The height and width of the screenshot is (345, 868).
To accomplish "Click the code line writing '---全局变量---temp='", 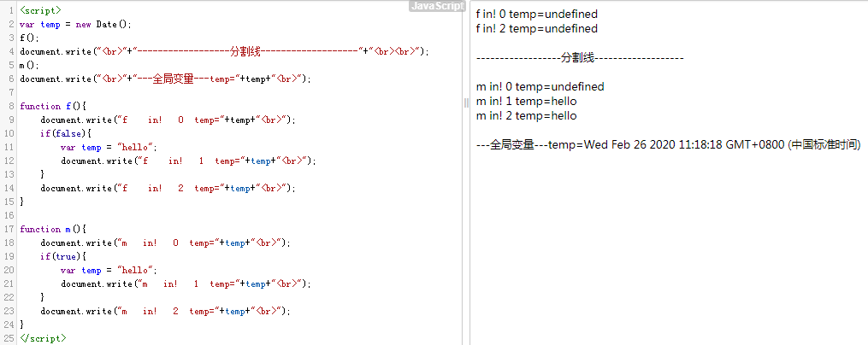I will [166, 79].
